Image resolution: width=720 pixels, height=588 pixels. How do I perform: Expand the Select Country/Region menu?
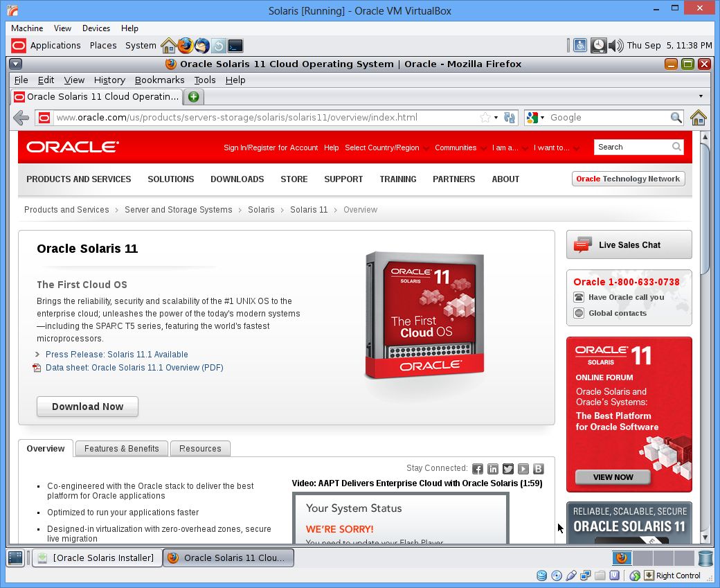[387, 148]
